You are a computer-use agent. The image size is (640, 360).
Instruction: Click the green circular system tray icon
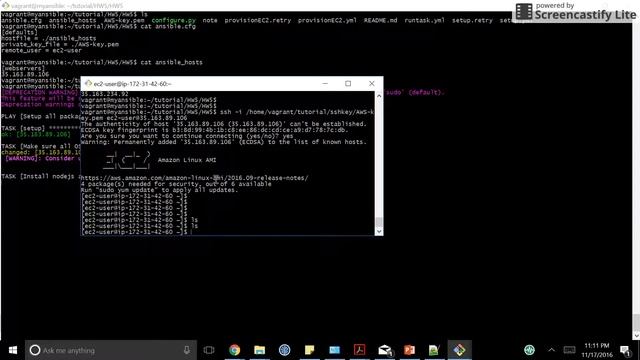529,350
